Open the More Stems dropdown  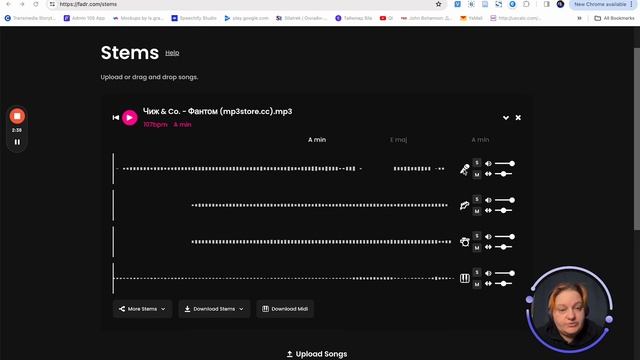click(x=142, y=309)
